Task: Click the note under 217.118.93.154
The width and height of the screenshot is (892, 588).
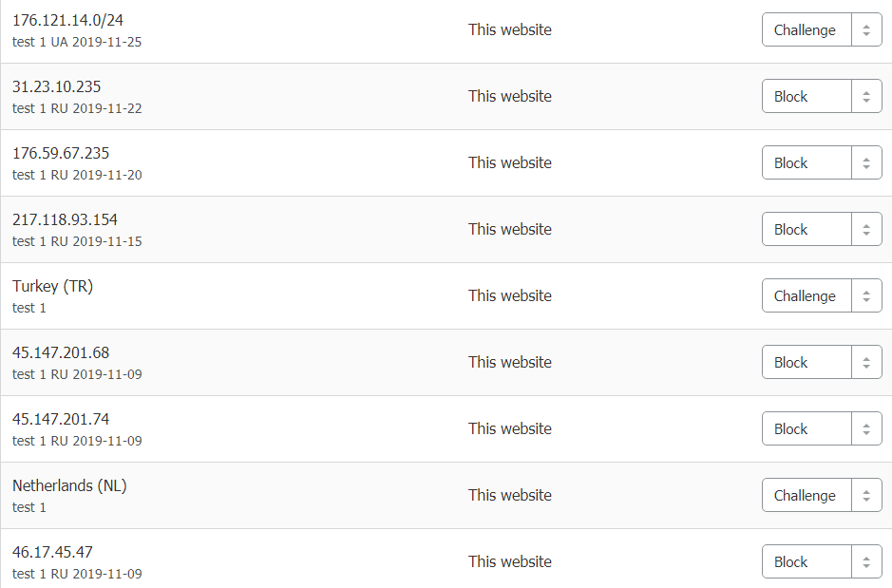Action: (77, 241)
